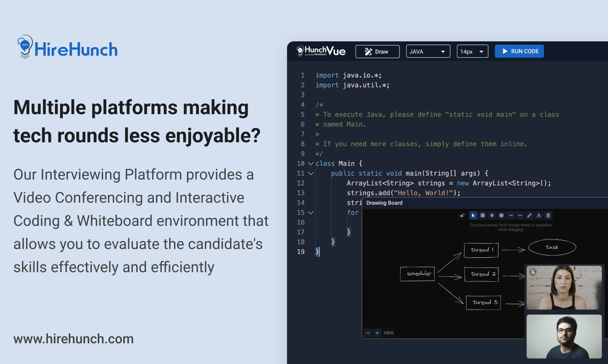
Task: Click the 'If you need more classes' comment
Action: point(421,144)
